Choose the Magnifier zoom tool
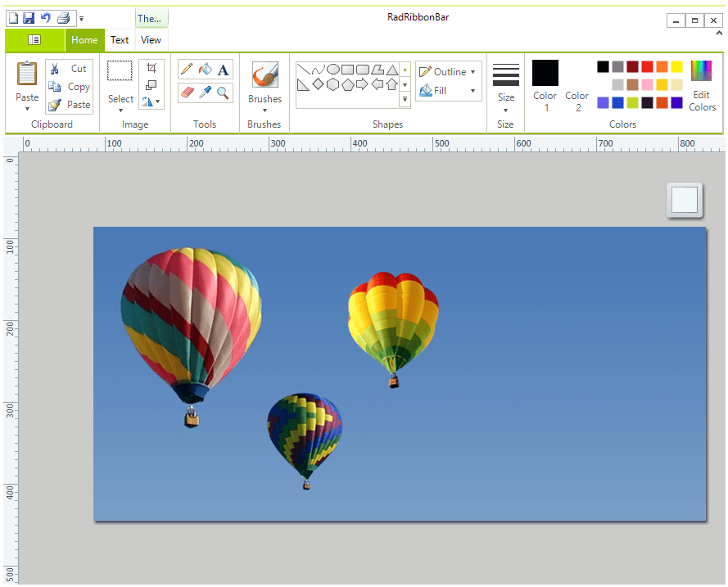This screenshot has width=728, height=587. [223, 93]
